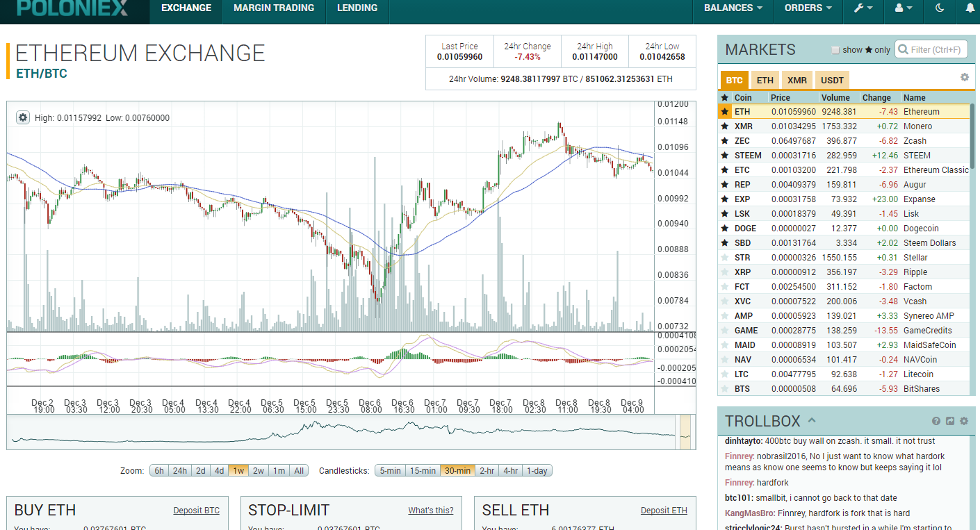Set chart zoom to 2w
The height and width of the screenshot is (530, 980).
[259, 471]
